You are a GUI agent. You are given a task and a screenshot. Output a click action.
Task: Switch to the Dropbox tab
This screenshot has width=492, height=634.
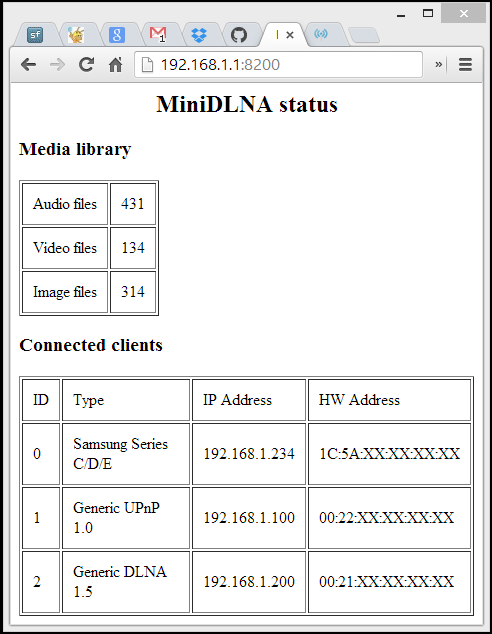(x=198, y=35)
